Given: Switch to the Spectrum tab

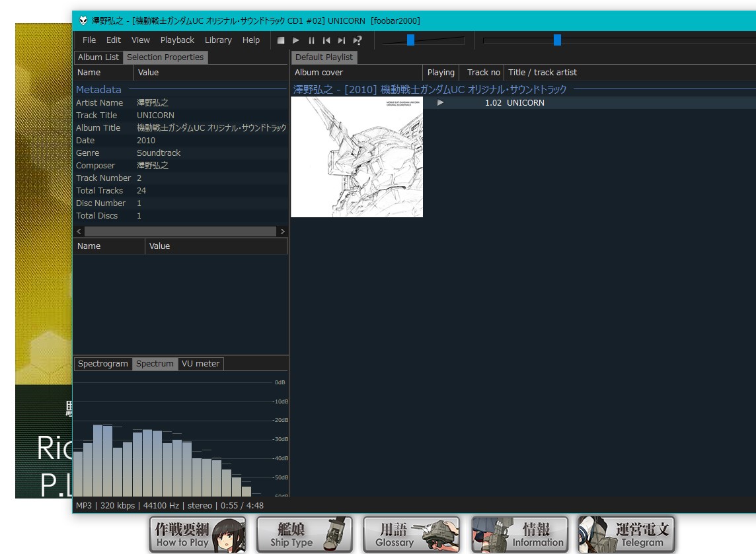Looking at the screenshot, I should pos(155,364).
